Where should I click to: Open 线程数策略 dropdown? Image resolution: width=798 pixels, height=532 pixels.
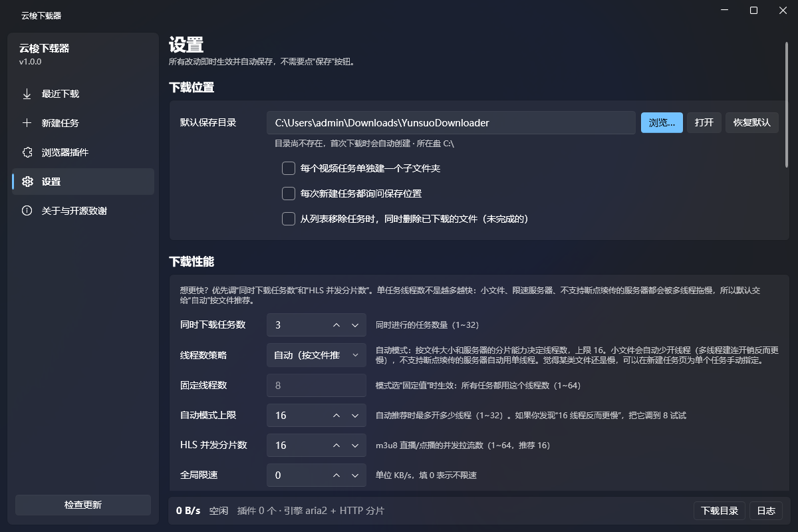click(x=317, y=355)
